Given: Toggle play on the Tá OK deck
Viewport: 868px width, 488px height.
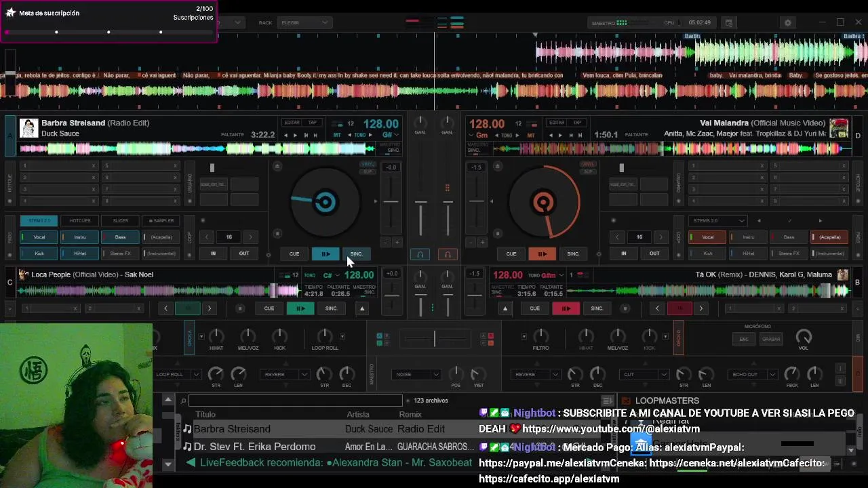Looking at the screenshot, I should 566,308.
